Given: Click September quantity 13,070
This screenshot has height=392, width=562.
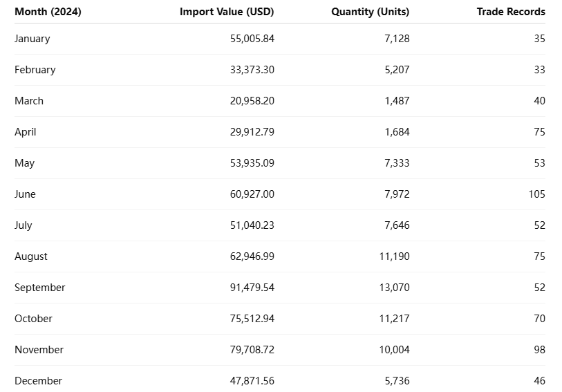Looking at the screenshot, I should pos(394,288).
